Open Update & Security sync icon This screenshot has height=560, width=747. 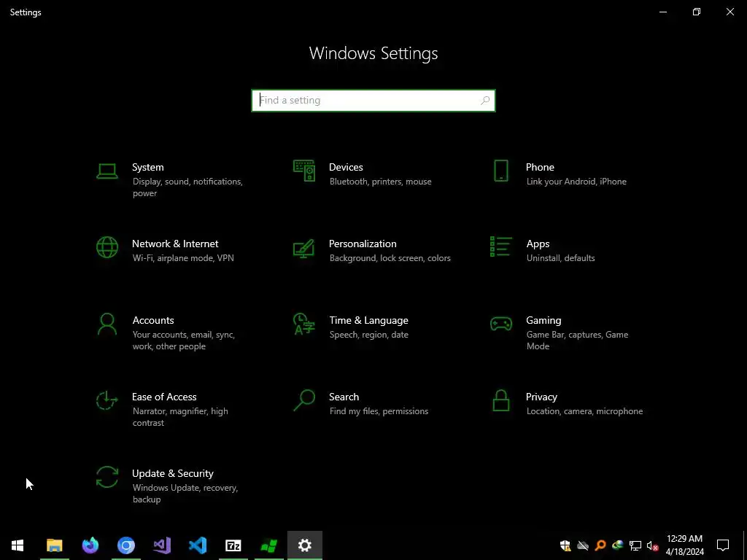107,477
